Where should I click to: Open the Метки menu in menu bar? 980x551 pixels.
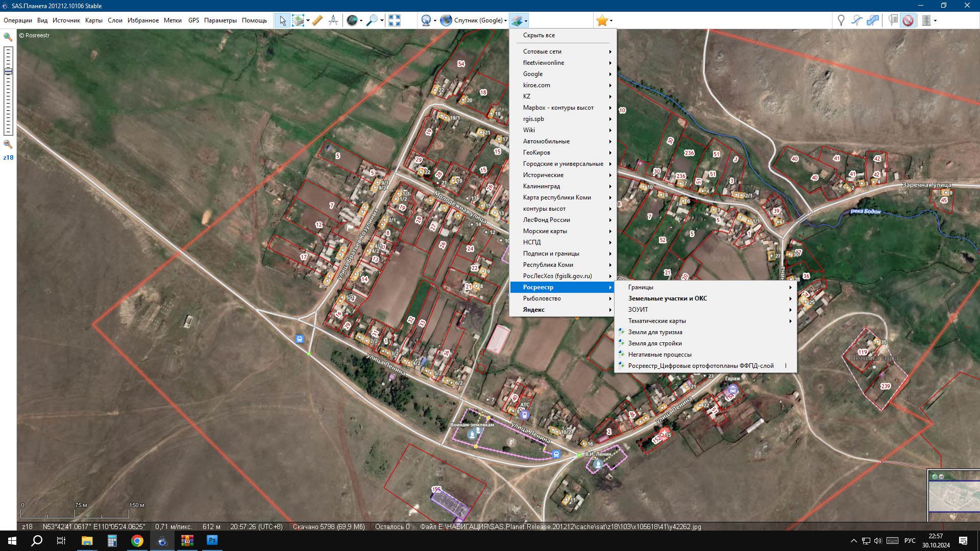tap(173, 20)
